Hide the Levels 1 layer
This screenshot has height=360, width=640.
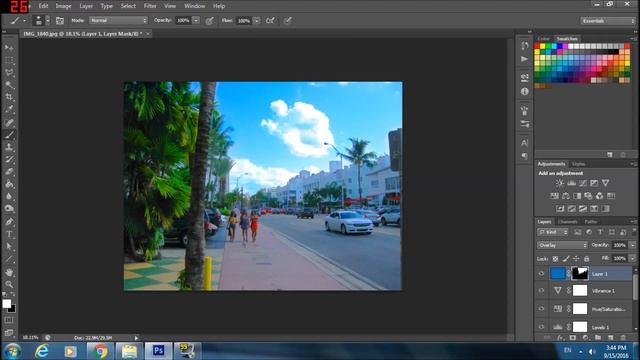[x=542, y=327]
